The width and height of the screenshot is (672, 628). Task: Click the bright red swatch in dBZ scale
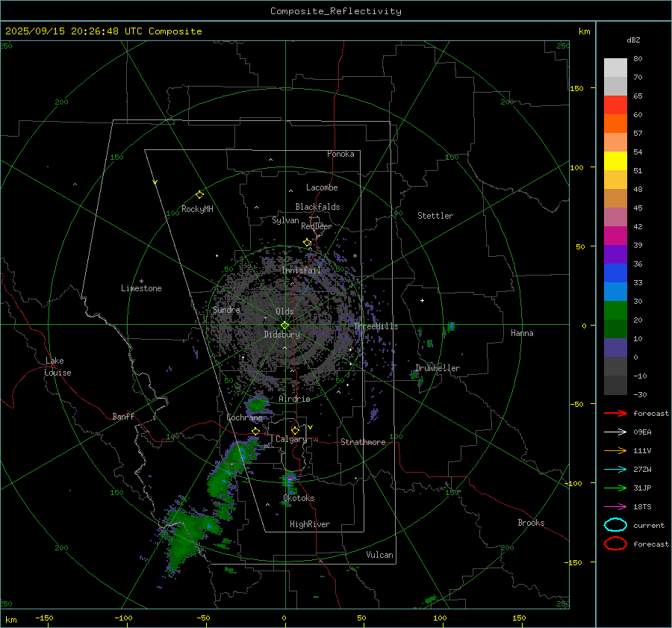[615, 105]
